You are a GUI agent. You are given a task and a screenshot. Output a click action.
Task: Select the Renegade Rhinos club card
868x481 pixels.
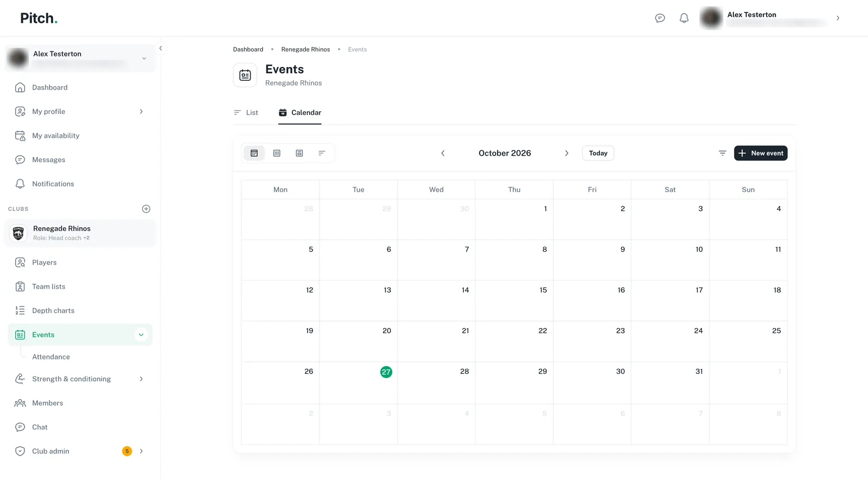point(80,233)
